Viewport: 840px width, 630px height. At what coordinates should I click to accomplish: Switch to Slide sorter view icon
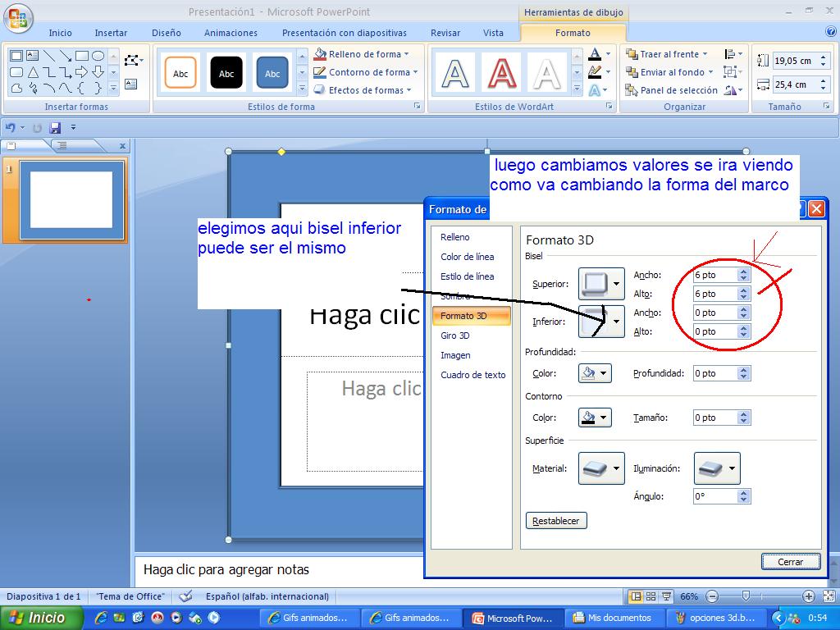[651, 596]
